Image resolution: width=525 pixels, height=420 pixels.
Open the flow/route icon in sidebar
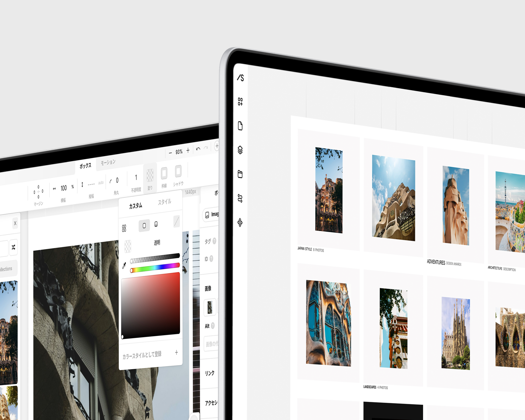pos(240,198)
